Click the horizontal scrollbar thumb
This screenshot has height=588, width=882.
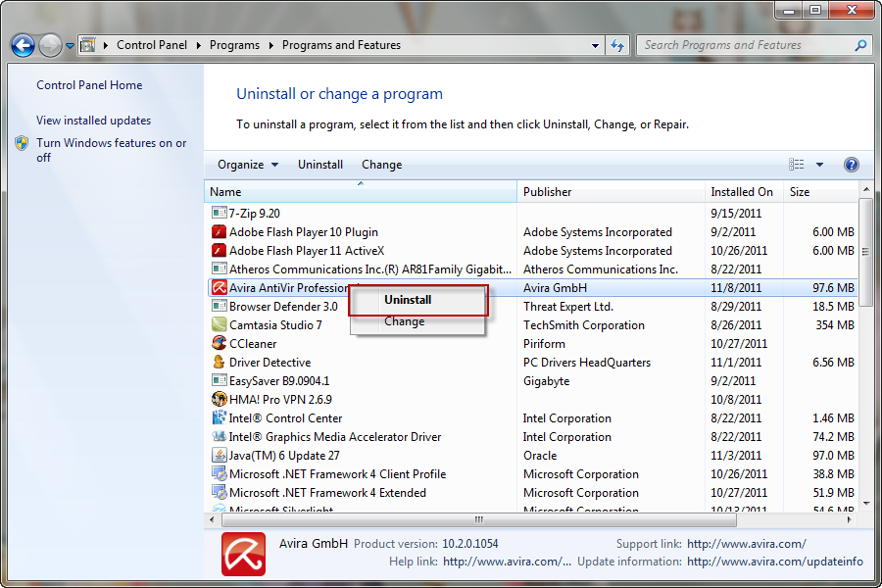click(478, 520)
